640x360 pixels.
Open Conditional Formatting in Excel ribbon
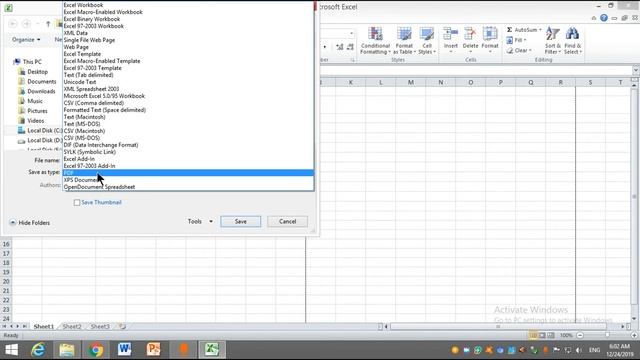375,40
